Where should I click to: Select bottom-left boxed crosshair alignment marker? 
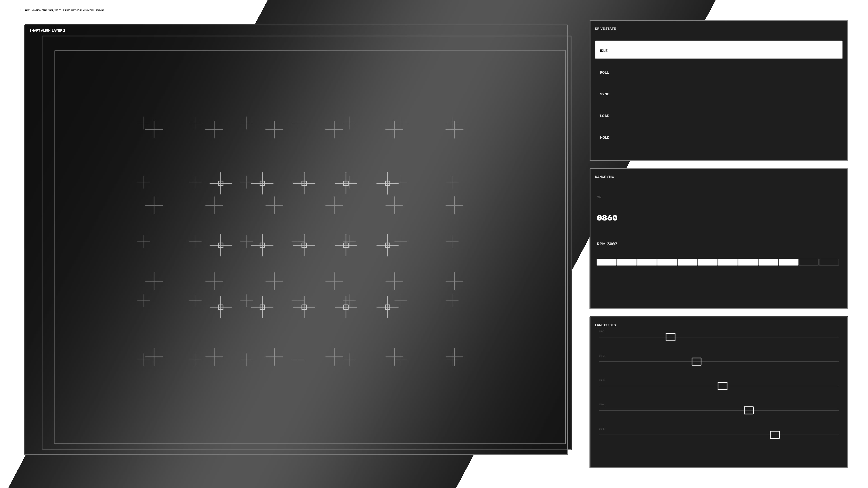coord(221,307)
